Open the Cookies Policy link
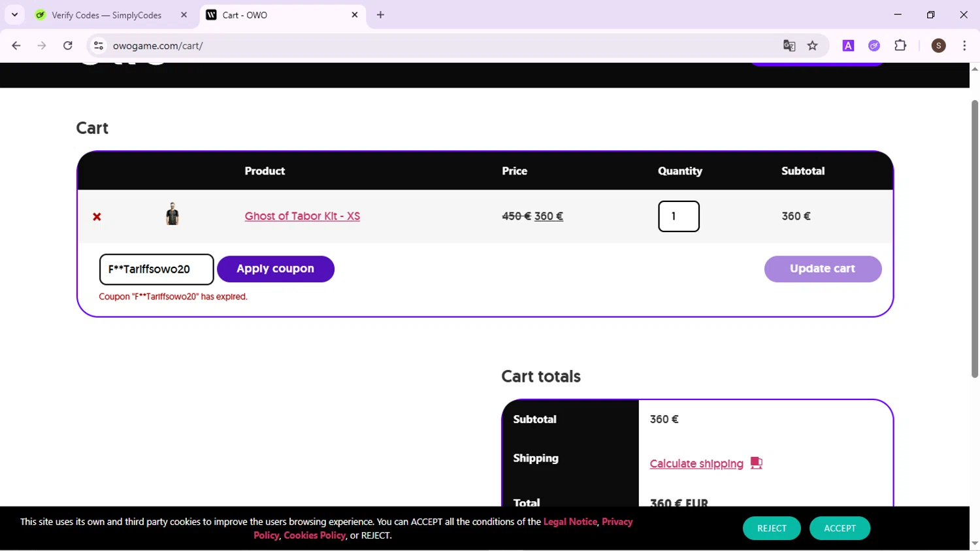 tap(314, 535)
